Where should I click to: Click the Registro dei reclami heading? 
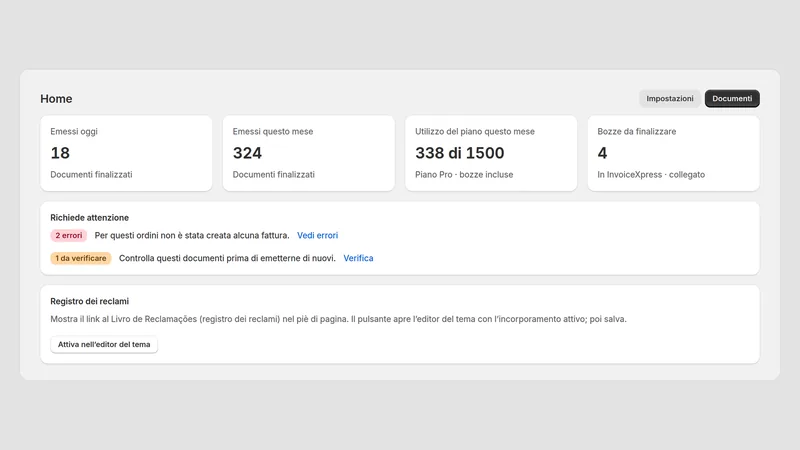click(x=89, y=301)
